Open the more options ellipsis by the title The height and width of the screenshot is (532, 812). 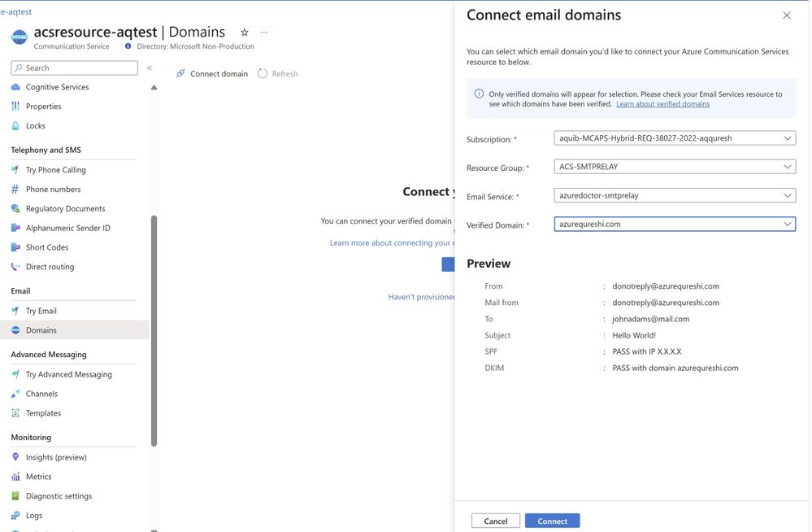pyautogui.click(x=264, y=33)
